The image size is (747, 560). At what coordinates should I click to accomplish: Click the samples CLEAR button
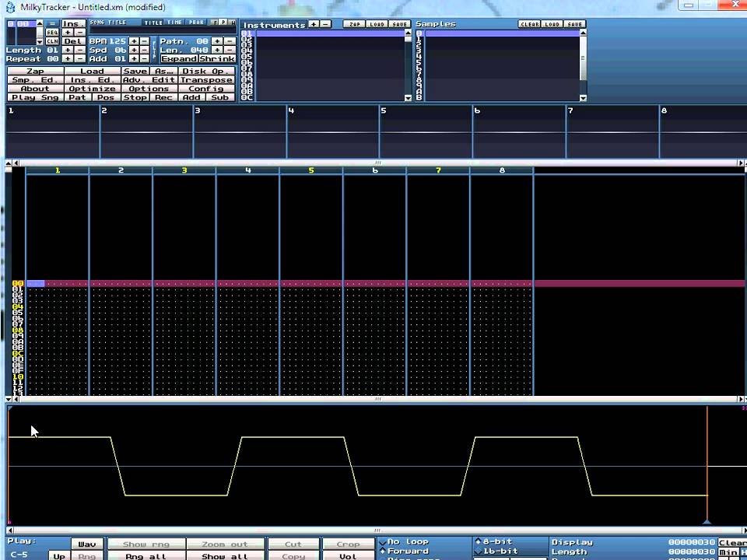pos(529,24)
